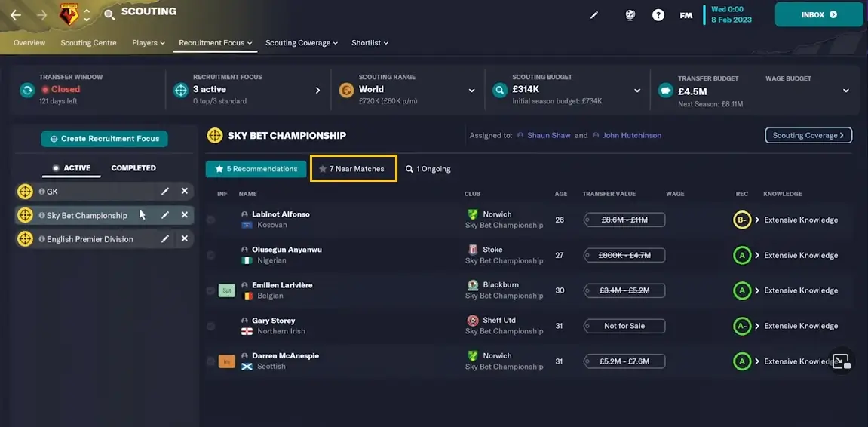Open the globe world icon

click(630, 15)
